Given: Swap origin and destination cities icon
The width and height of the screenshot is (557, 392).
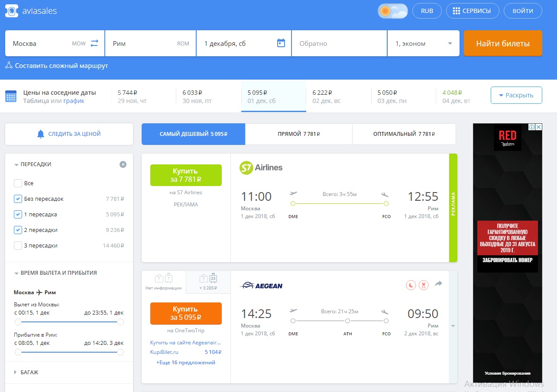Looking at the screenshot, I should tap(94, 43).
